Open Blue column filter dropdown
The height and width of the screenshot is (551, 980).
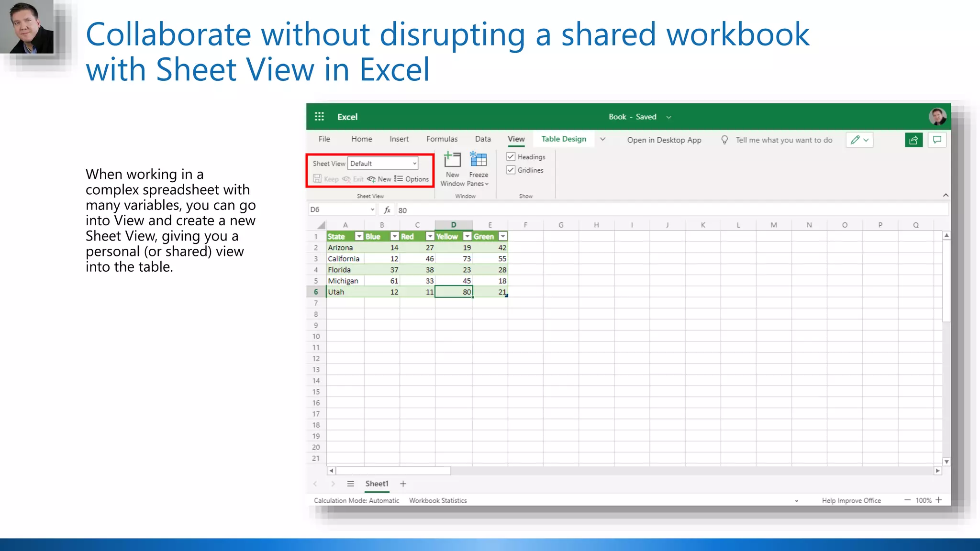pos(394,236)
